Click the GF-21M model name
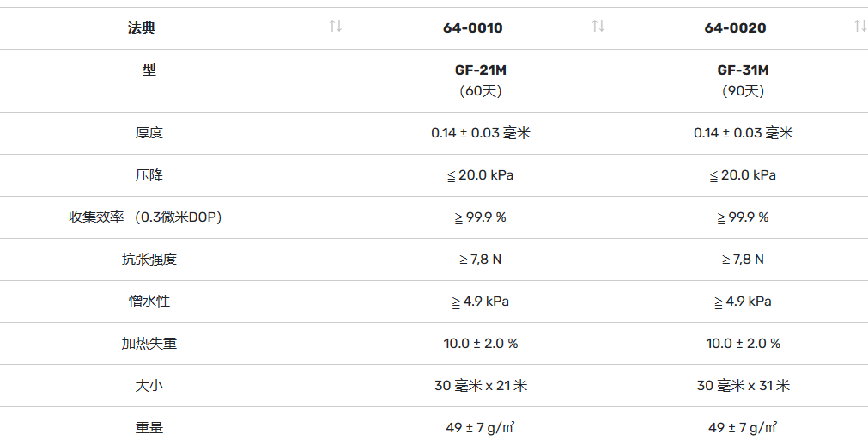The image size is (868, 446). 481,70
